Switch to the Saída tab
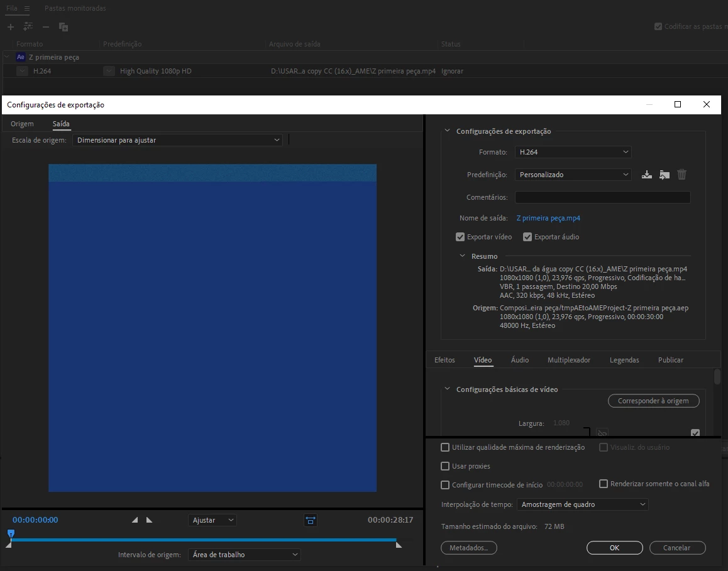Viewport: 728px width, 571px height. pos(61,124)
